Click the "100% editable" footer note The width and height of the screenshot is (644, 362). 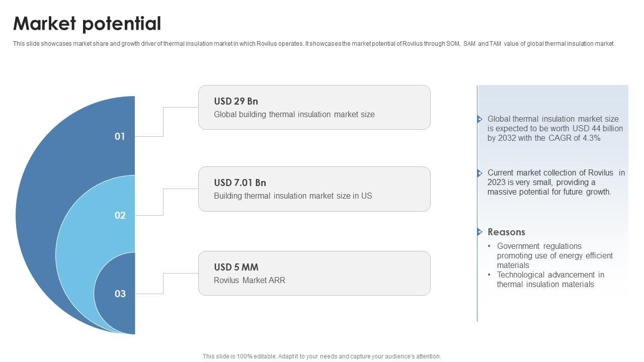click(322, 356)
